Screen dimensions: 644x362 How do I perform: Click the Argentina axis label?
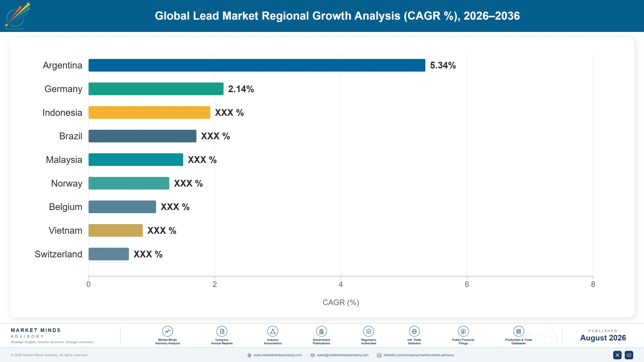click(x=63, y=65)
